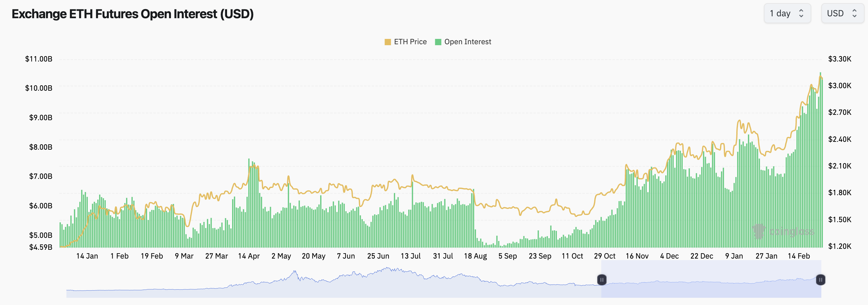Click the "$3.30K" right axis label
The image size is (868, 305).
[x=840, y=59]
